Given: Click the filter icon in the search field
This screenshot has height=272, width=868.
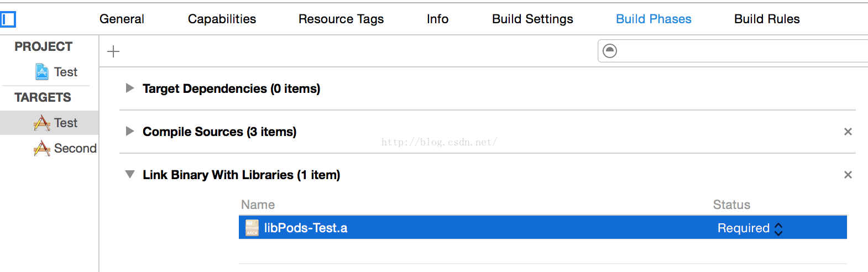Looking at the screenshot, I should 610,51.
